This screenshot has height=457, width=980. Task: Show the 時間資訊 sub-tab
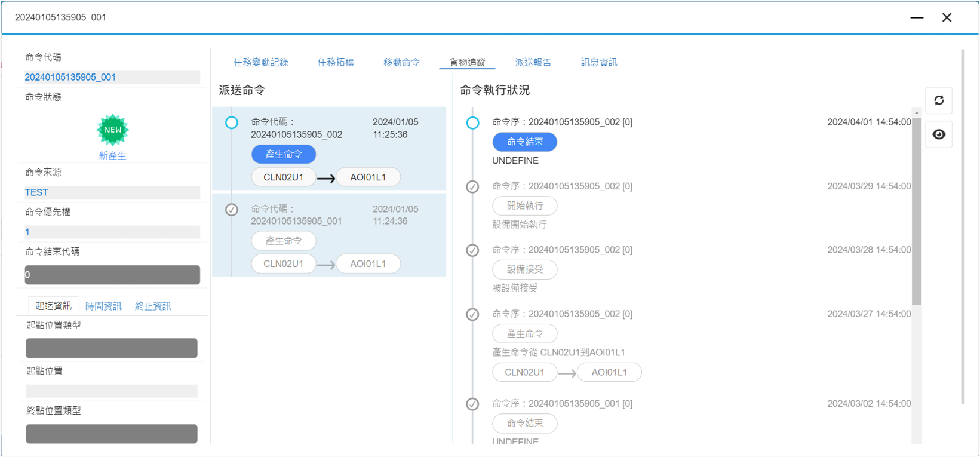click(x=103, y=306)
